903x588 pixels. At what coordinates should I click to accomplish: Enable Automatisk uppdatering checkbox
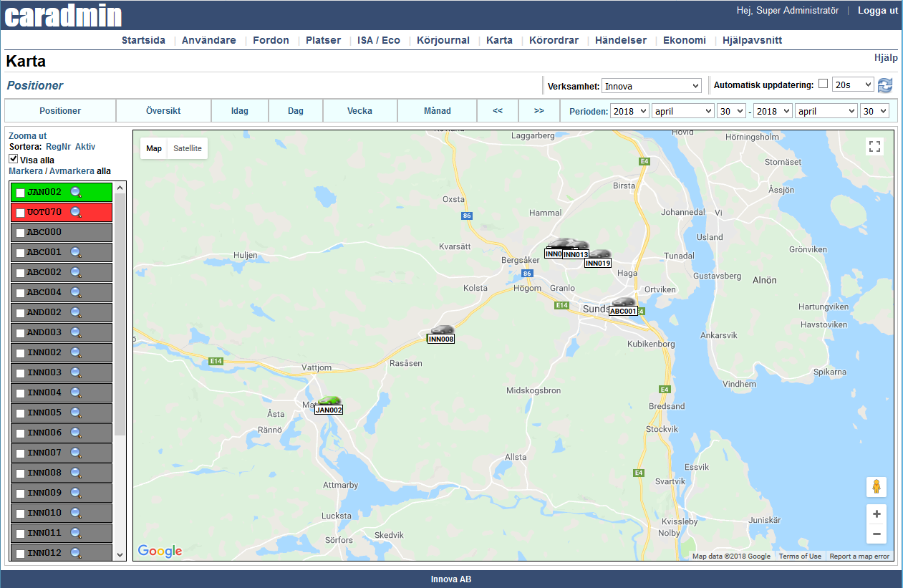[x=823, y=84]
